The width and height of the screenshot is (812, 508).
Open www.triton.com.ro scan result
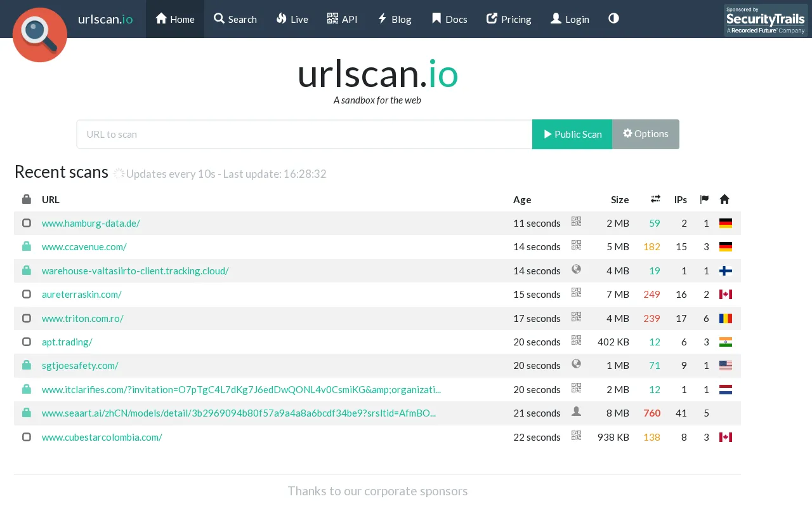(82, 318)
